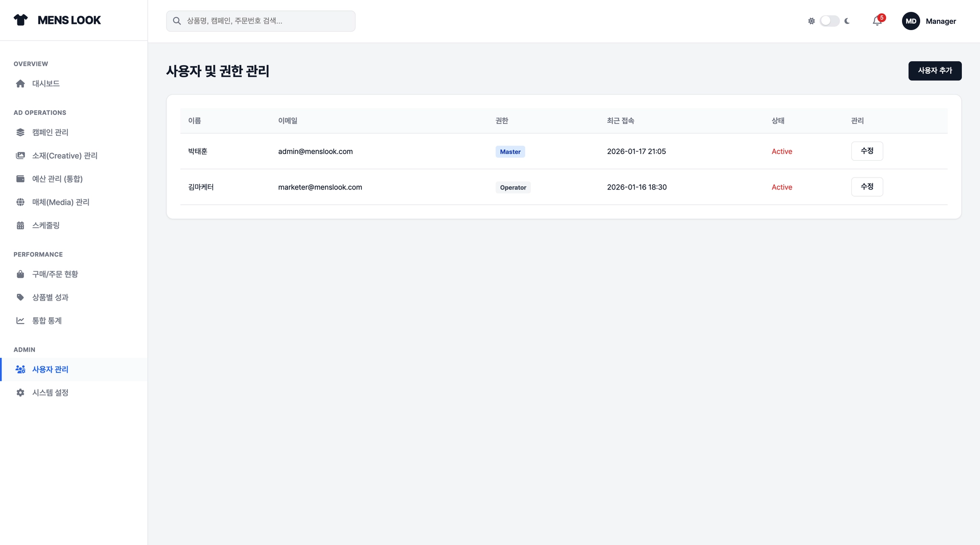
Task: Focus the 상품명, 캠페인 search field
Action: (268, 21)
